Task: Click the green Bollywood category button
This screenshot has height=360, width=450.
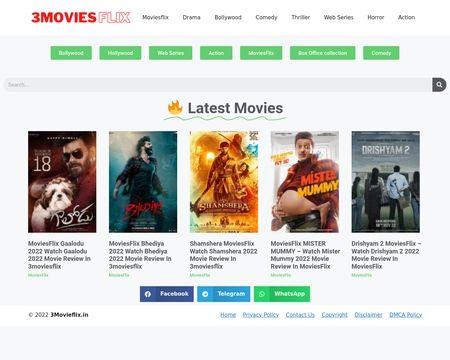Action: pos(71,53)
